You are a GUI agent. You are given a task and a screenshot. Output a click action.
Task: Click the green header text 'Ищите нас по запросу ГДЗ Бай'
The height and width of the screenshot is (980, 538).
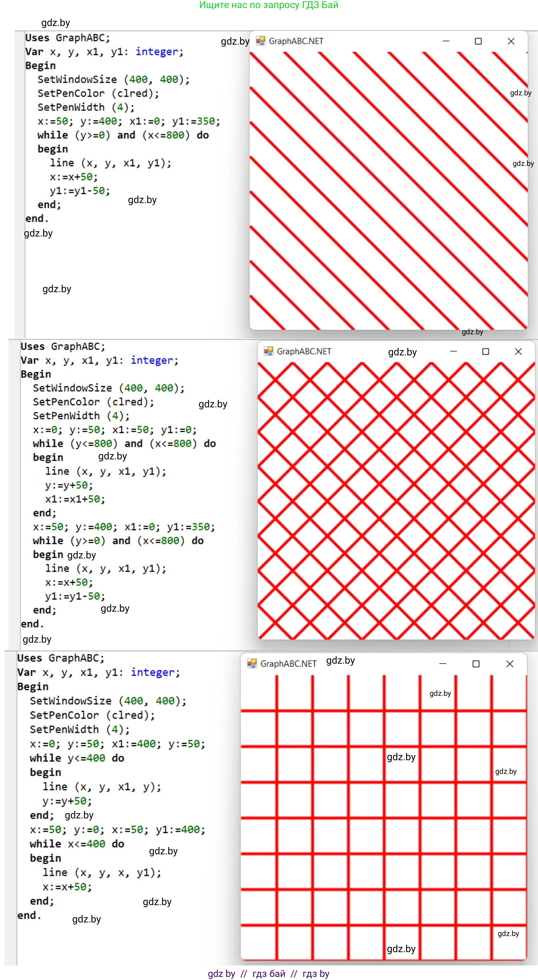click(269, 5)
